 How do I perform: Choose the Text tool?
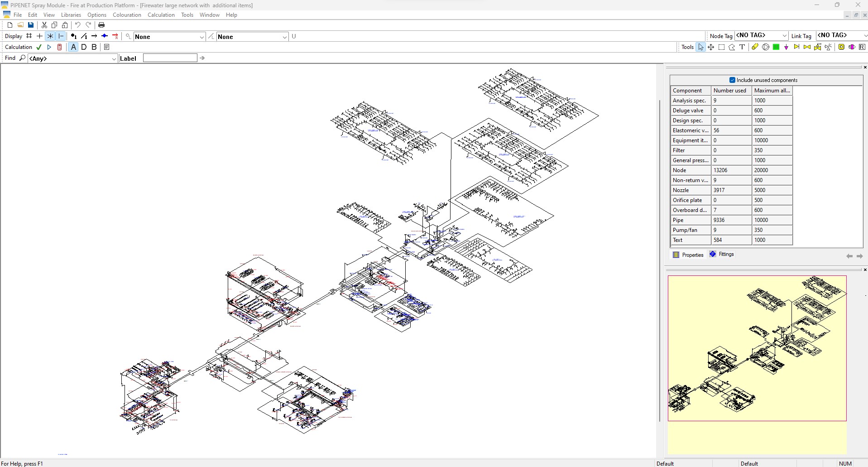click(742, 47)
